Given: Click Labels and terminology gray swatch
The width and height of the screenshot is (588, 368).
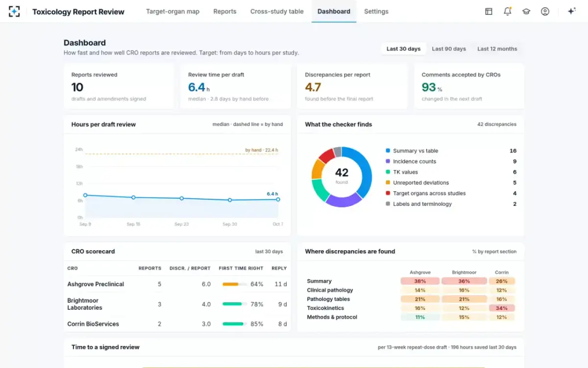Looking at the screenshot, I should [x=388, y=204].
